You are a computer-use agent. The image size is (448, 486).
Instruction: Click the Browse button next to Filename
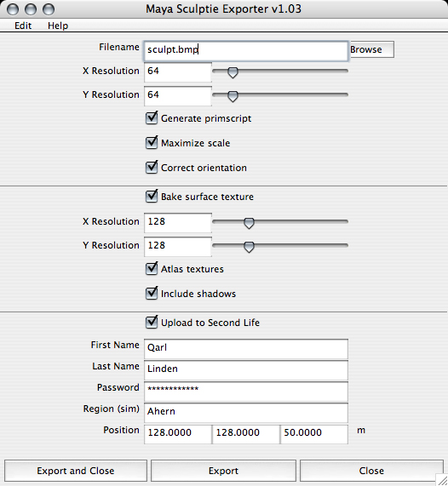tap(371, 49)
